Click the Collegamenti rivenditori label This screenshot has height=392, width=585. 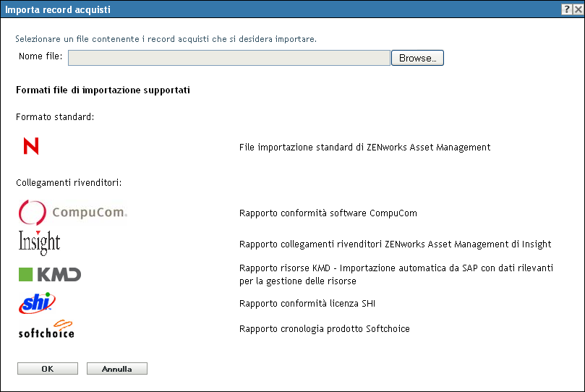click(69, 183)
